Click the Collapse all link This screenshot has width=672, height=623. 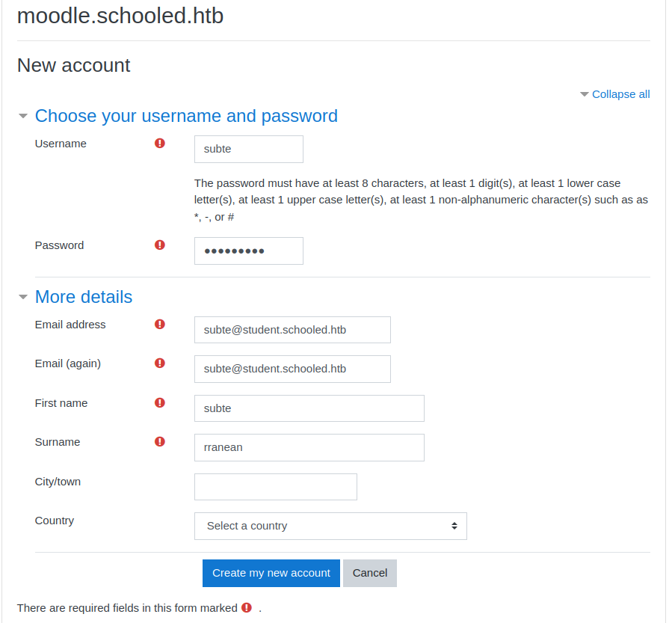tap(620, 94)
